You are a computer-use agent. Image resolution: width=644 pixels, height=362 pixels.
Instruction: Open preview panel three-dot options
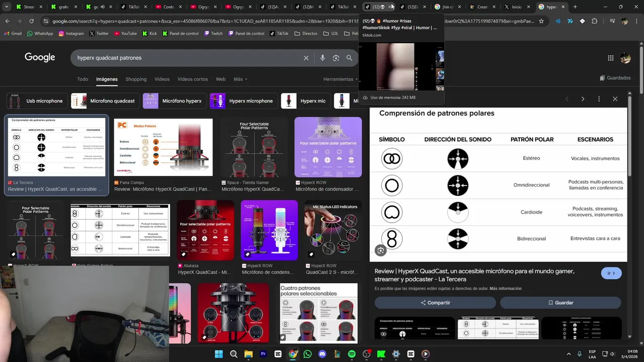click(x=599, y=99)
